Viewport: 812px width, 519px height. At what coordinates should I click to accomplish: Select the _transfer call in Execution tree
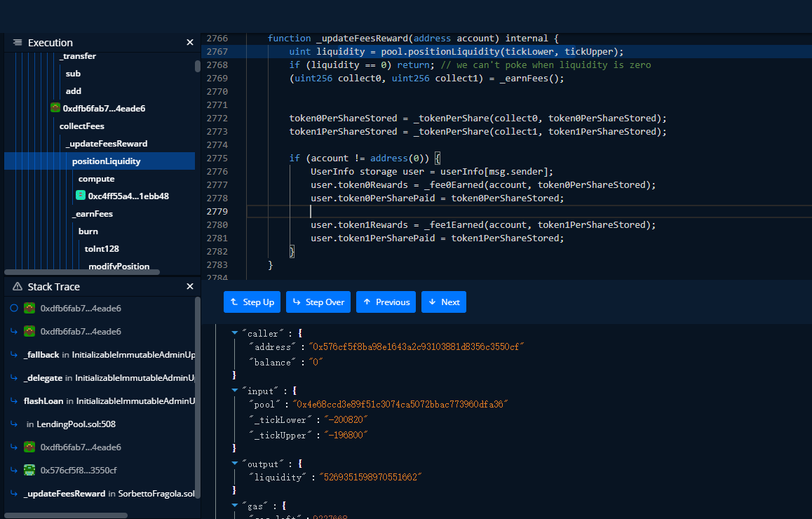pos(78,56)
